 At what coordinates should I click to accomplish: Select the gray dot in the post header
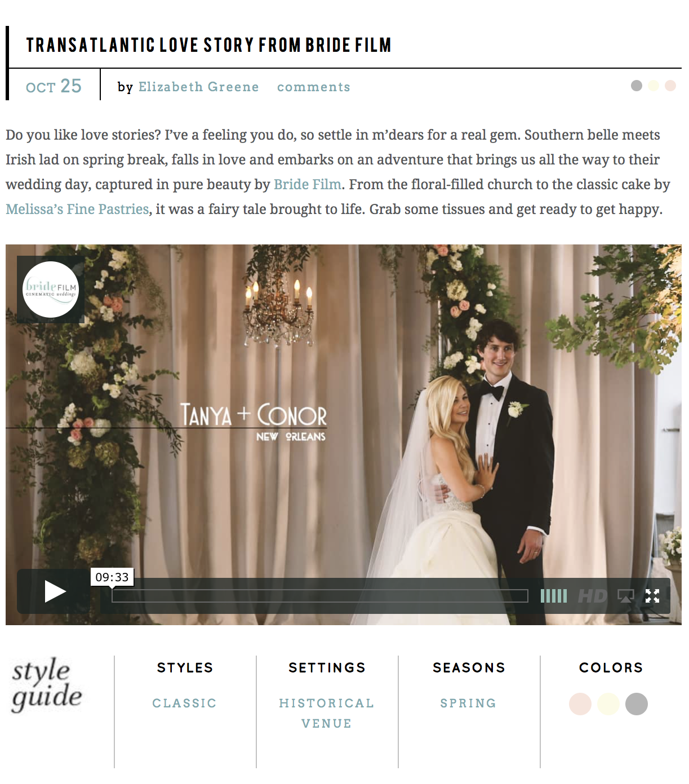click(x=637, y=86)
